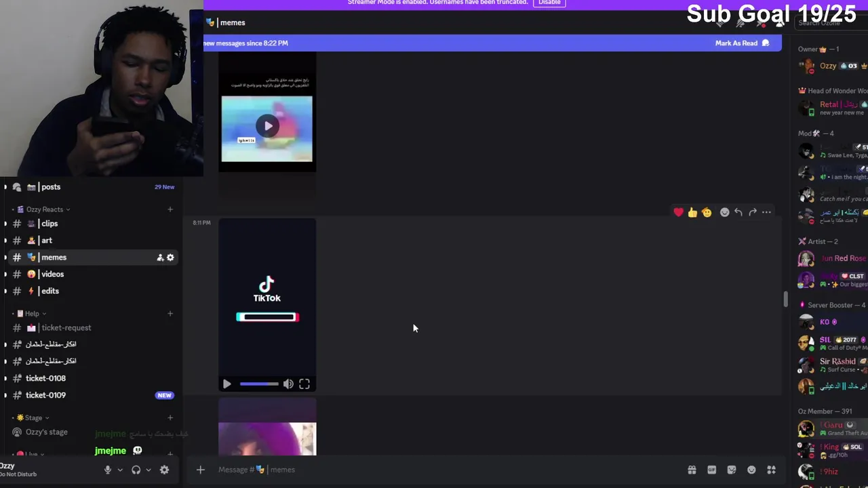Add channel to Stage category
Viewport: 868px width, 488px height.
(170, 418)
